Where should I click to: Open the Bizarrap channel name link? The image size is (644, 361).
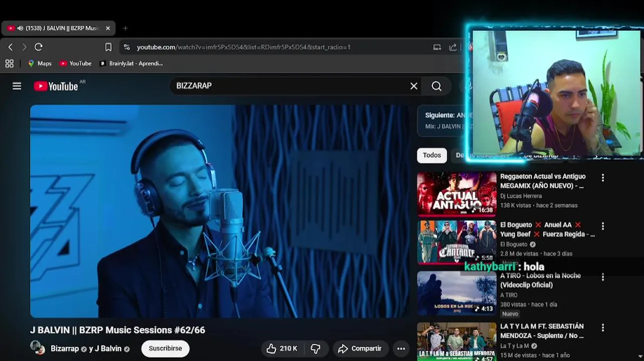pos(65,348)
